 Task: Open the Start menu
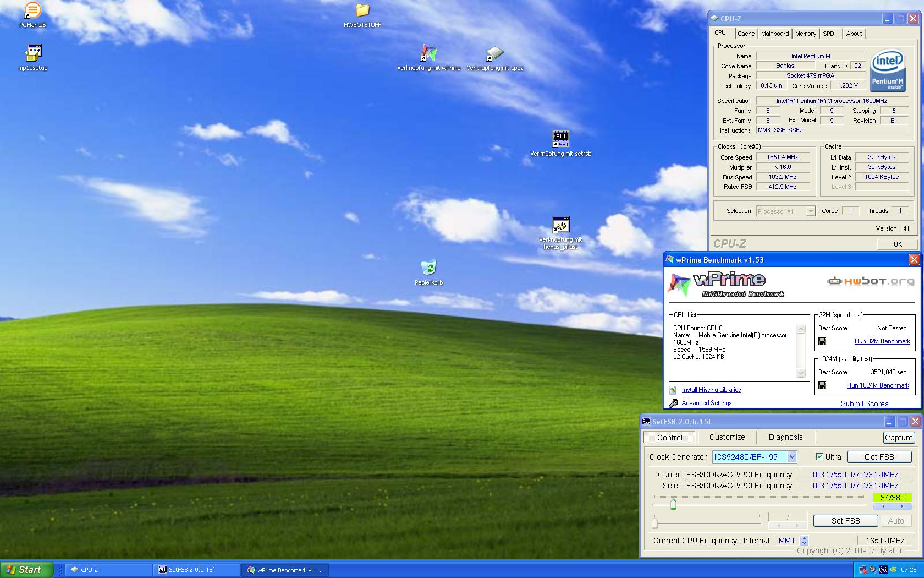click(27, 570)
